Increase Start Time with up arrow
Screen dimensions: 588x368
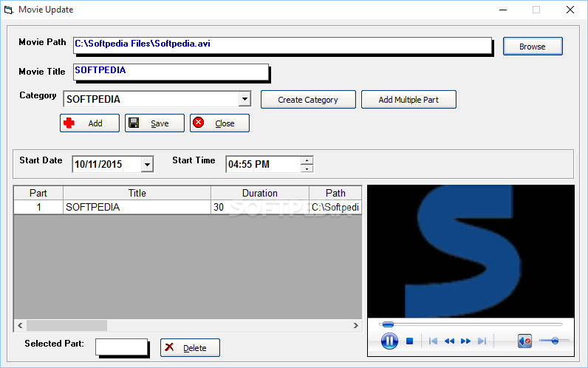click(307, 160)
